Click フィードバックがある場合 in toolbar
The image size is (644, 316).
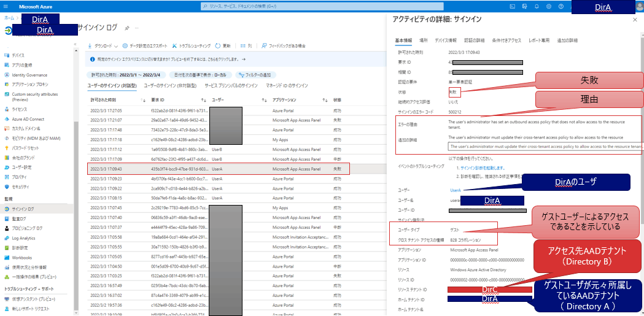(284, 46)
